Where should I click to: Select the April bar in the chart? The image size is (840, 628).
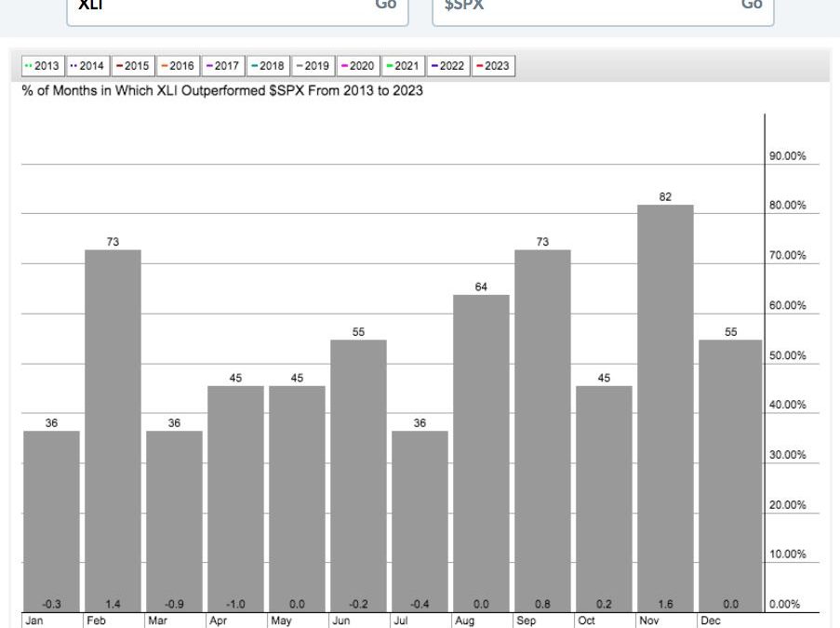point(235,499)
